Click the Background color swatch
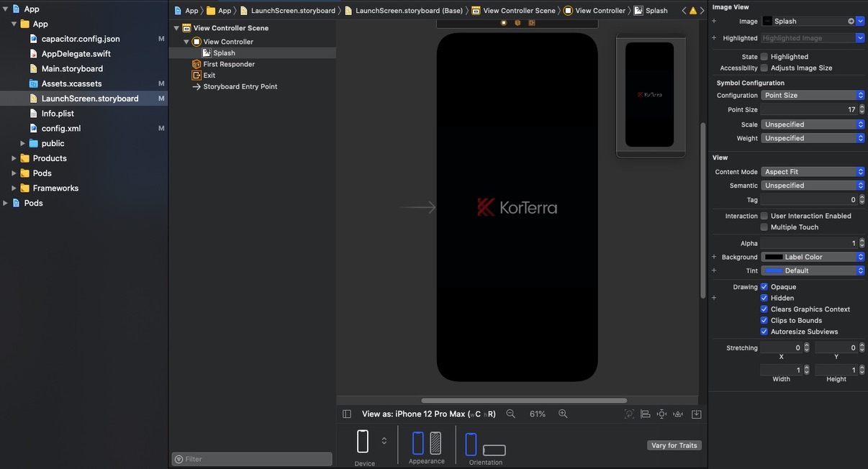 [774, 257]
